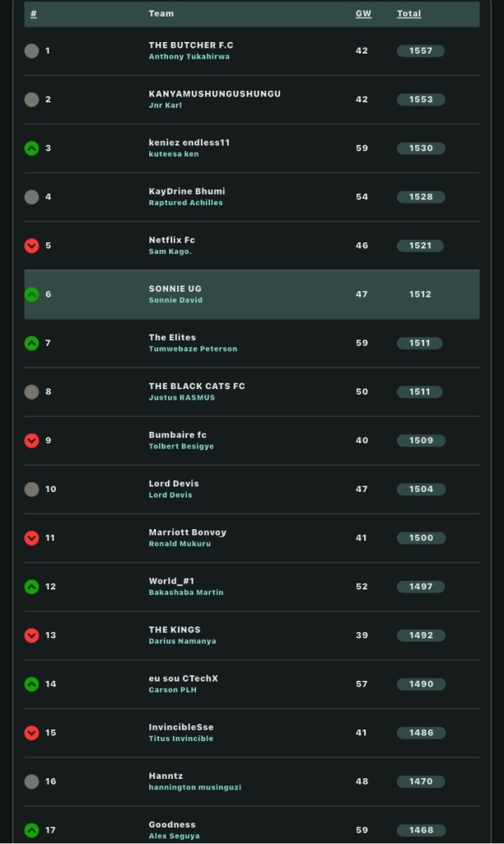Click green up-arrow icon for The Elites

click(31, 343)
